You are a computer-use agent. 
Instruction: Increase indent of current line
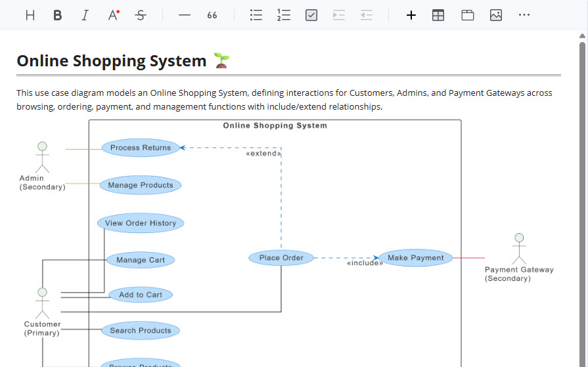339,15
